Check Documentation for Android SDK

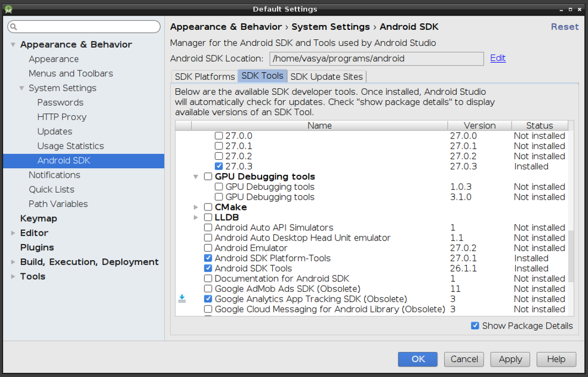tap(208, 279)
